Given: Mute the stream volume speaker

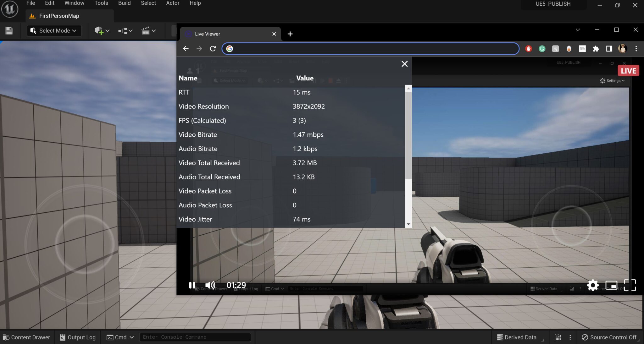Looking at the screenshot, I should click(210, 285).
